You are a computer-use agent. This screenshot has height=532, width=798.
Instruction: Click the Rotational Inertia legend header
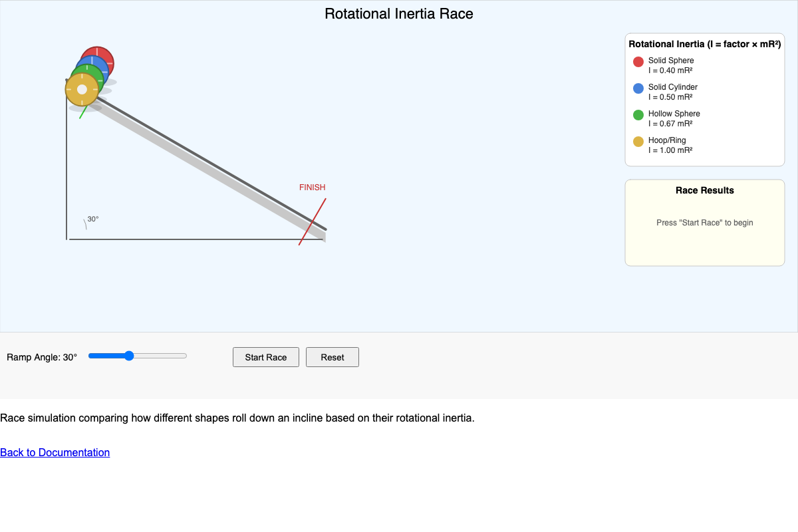(705, 44)
